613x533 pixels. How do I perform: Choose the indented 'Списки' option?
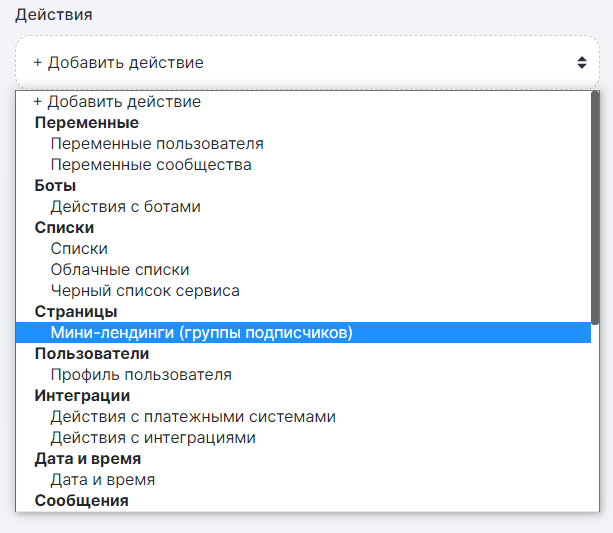pos(79,249)
